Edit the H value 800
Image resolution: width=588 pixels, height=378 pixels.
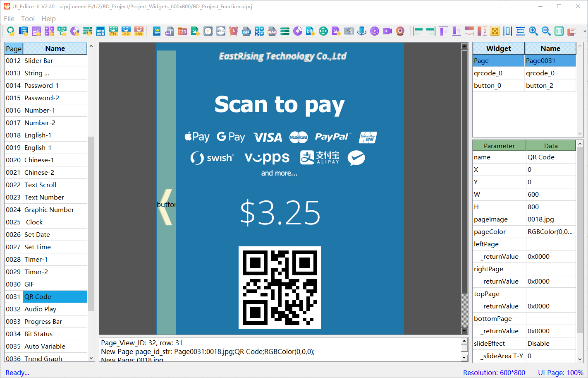coord(551,207)
